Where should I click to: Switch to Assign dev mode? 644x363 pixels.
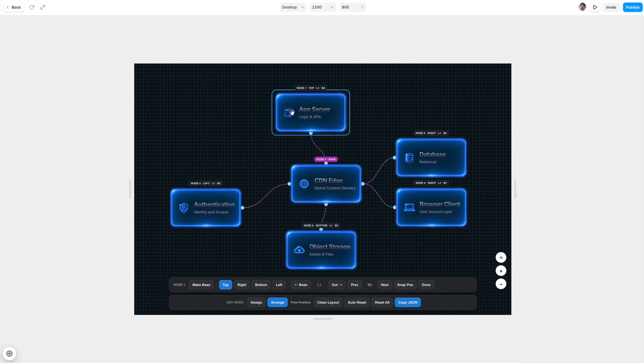[x=256, y=302]
